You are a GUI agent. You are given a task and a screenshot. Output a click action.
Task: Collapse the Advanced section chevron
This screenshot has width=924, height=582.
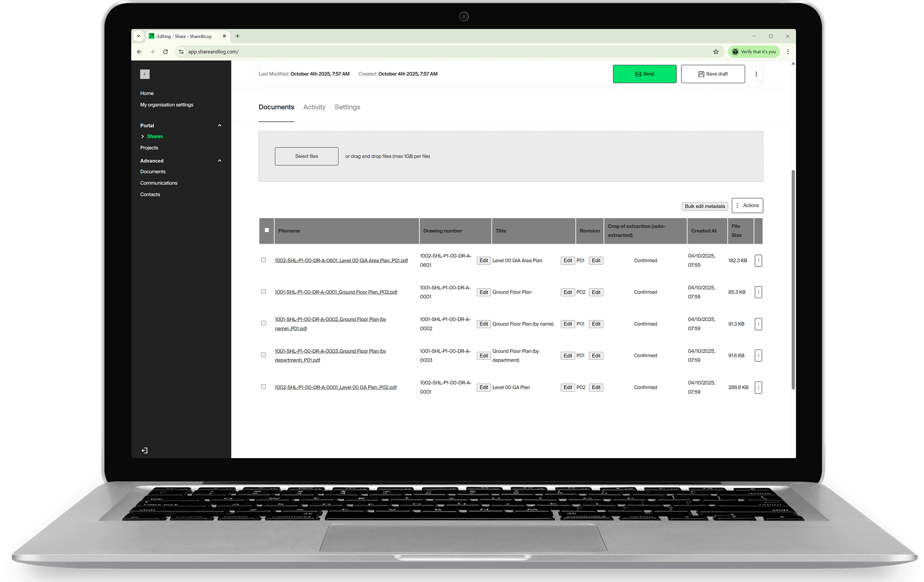click(x=219, y=161)
